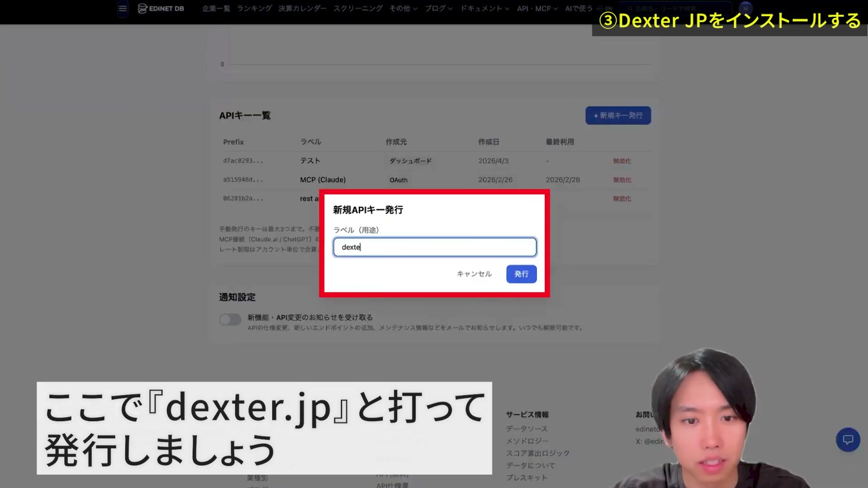
Task: Select the 2026/4/3 creation date cell
Action: [x=493, y=161]
